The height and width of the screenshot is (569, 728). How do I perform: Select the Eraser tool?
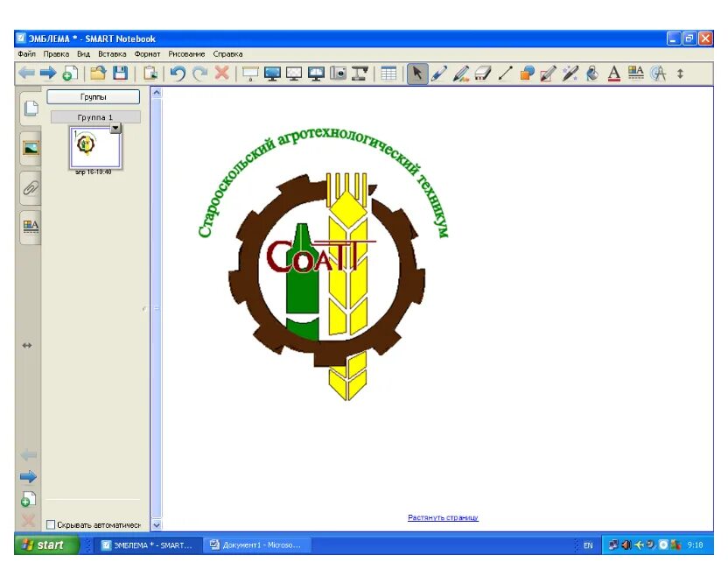(x=483, y=74)
